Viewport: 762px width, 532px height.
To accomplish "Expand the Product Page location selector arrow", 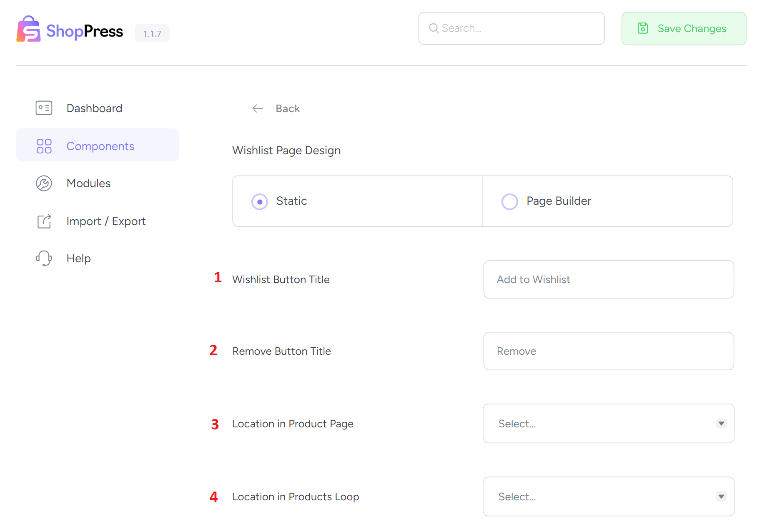I will click(x=721, y=423).
